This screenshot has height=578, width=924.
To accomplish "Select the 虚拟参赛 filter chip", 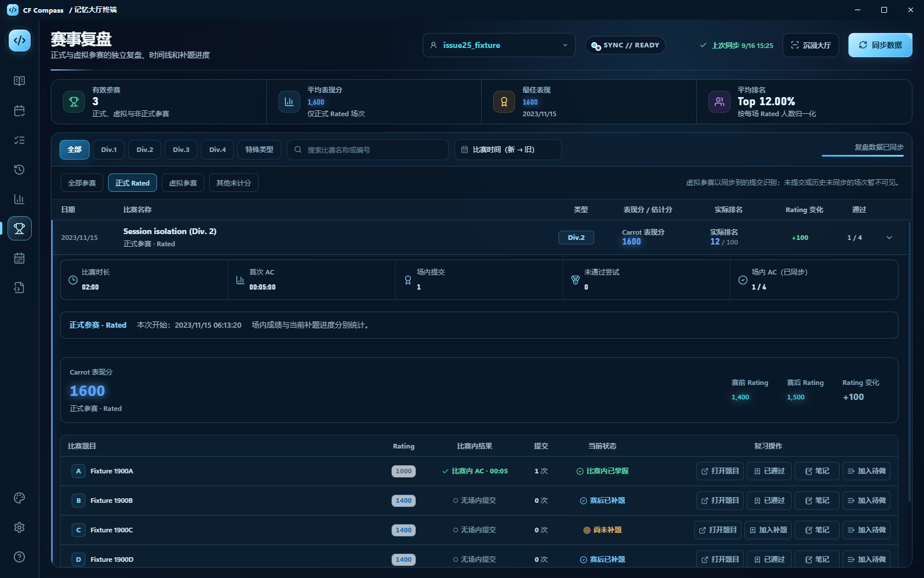I will point(183,183).
